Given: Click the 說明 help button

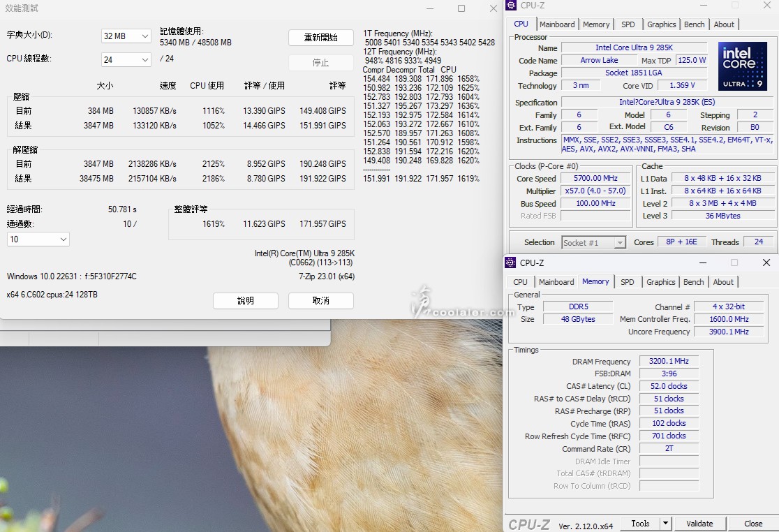Looking at the screenshot, I should pos(246,300).
